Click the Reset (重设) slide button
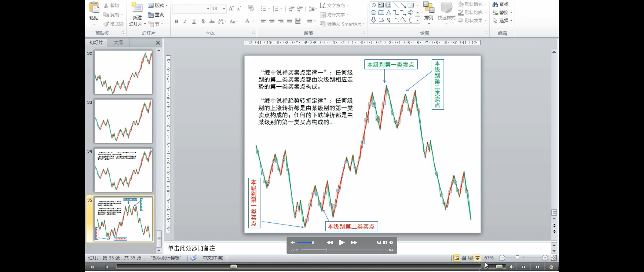Image resolution: width=644 pixels, height=272 pixels. pyautogui.click(x=156, y=15)
